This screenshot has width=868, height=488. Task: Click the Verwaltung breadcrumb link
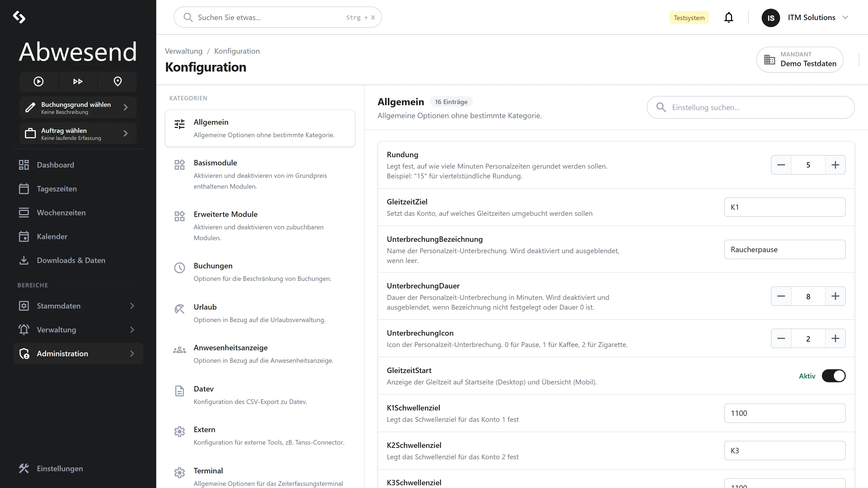(184, 51)
